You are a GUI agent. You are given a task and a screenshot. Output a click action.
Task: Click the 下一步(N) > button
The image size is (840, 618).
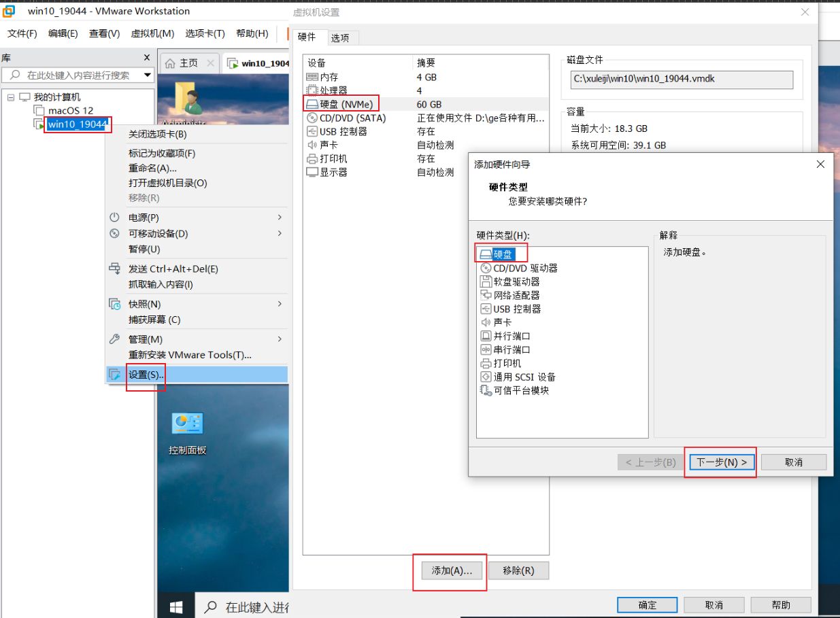click(721, 462)
